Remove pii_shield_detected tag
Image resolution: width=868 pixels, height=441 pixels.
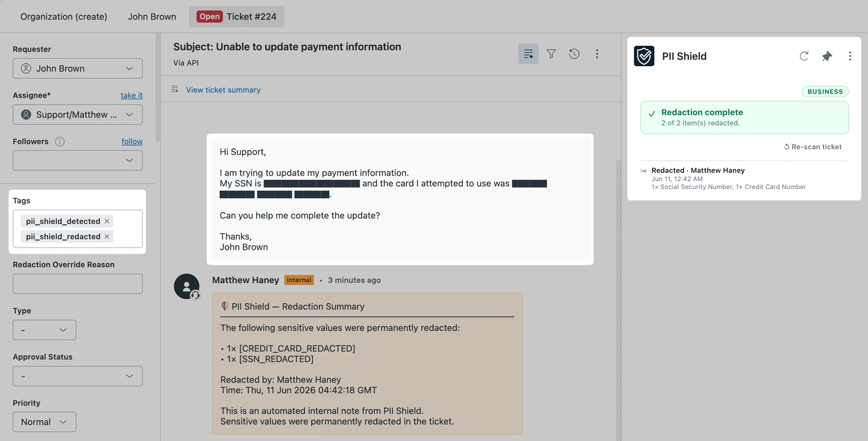point(107,221)
